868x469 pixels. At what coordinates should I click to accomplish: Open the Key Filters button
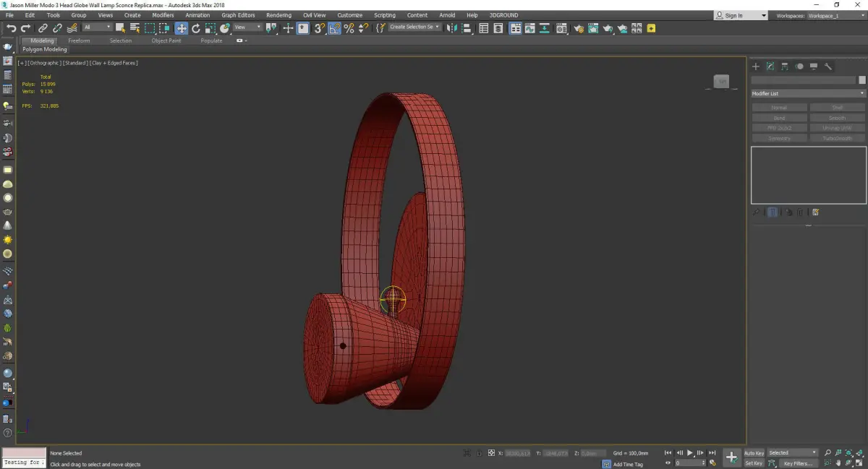(x=798, y=463)
